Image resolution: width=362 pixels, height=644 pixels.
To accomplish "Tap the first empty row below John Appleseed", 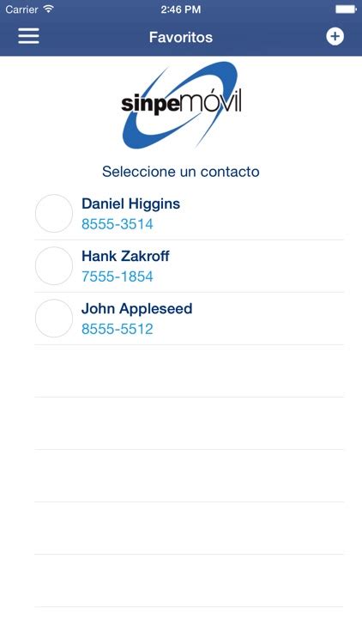I will point(189,371).
